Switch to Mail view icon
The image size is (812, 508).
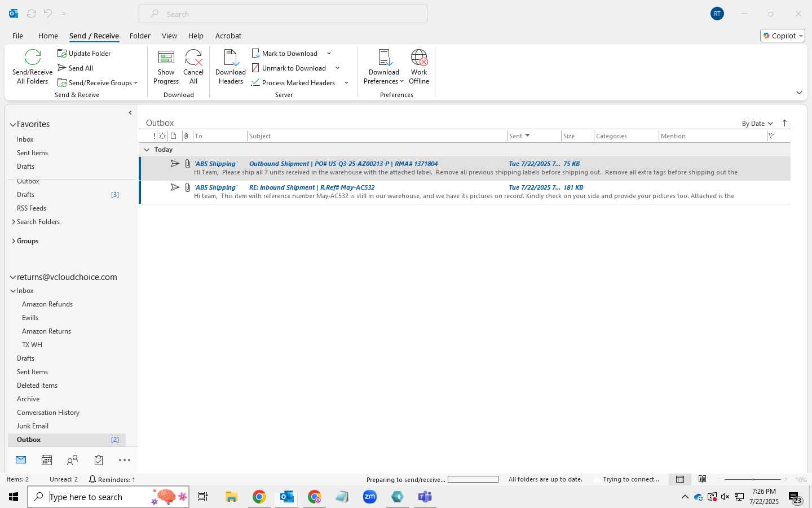pyautogui.click(x=21, y=460)
